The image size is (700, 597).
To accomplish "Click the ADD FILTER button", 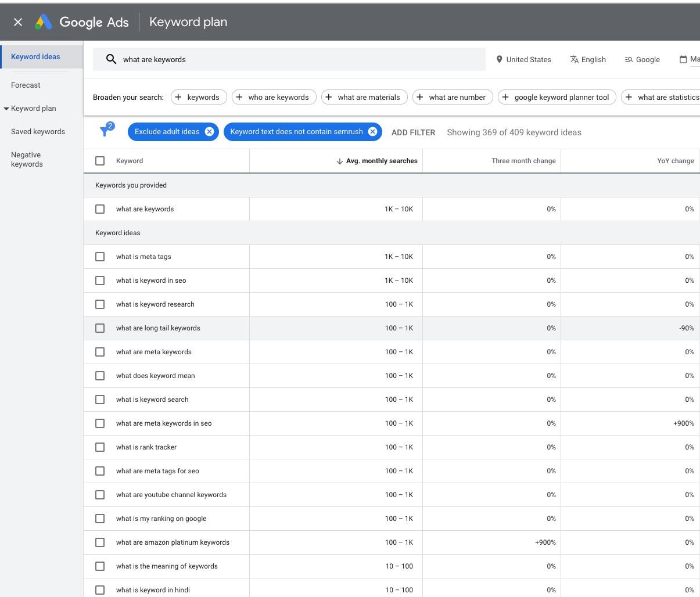I will click(413, 132).
